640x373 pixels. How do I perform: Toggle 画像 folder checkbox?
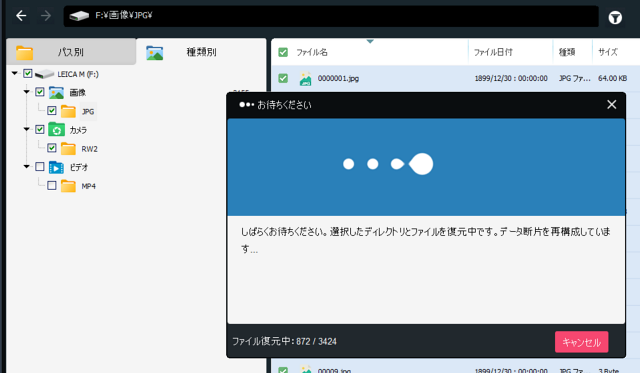point(40,92)
